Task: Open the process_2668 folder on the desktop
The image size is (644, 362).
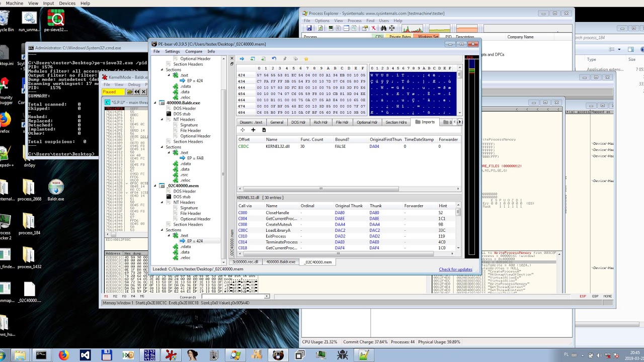Action: [x=29, y=191]
